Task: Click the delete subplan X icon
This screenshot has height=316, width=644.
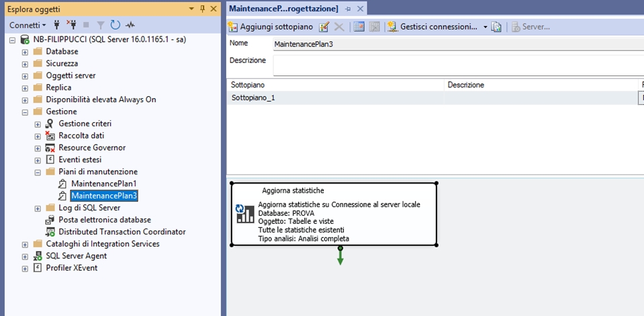Action: pos(339,27)
